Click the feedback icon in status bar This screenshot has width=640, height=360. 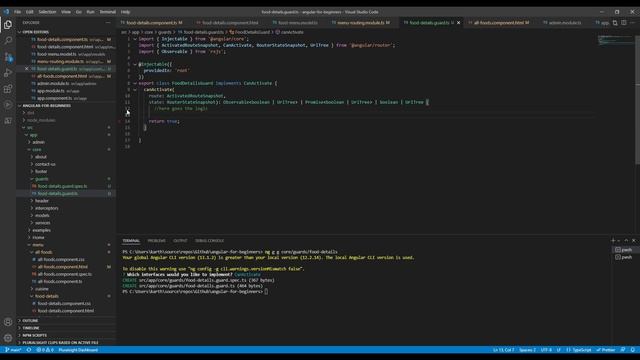pos(623,350)
